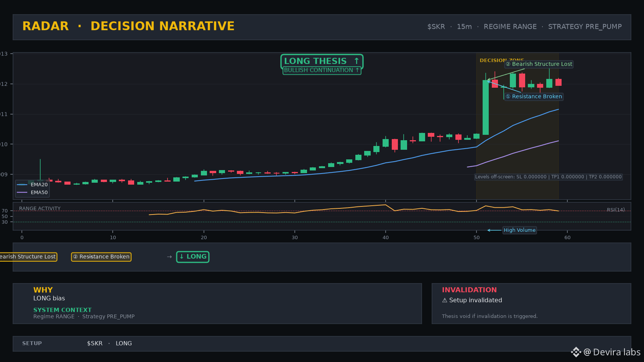Click the Setup invalidated text
The width and height of the screenshot is (644, 362).
click(475, 300)
